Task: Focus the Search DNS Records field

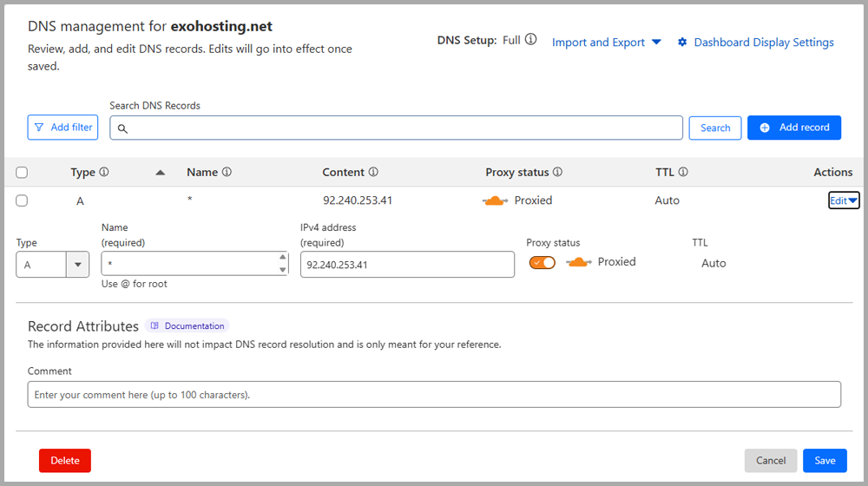Action: point(396,128)
